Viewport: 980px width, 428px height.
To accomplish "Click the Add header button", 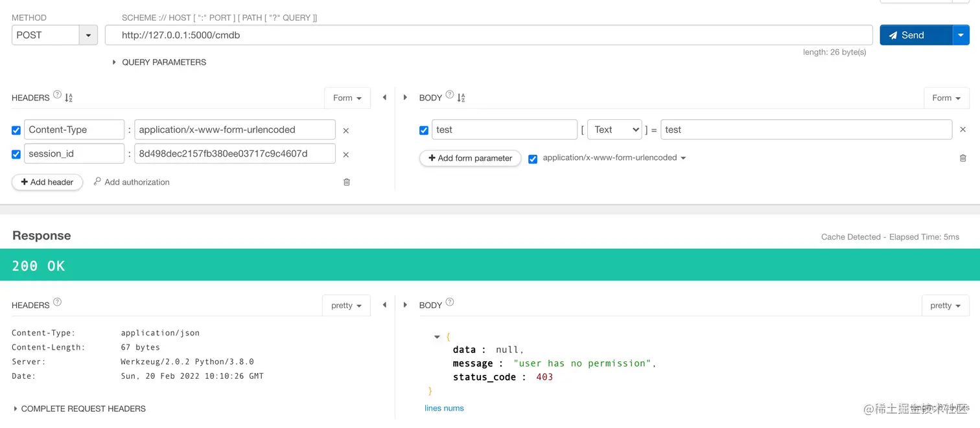I will 47,182.
